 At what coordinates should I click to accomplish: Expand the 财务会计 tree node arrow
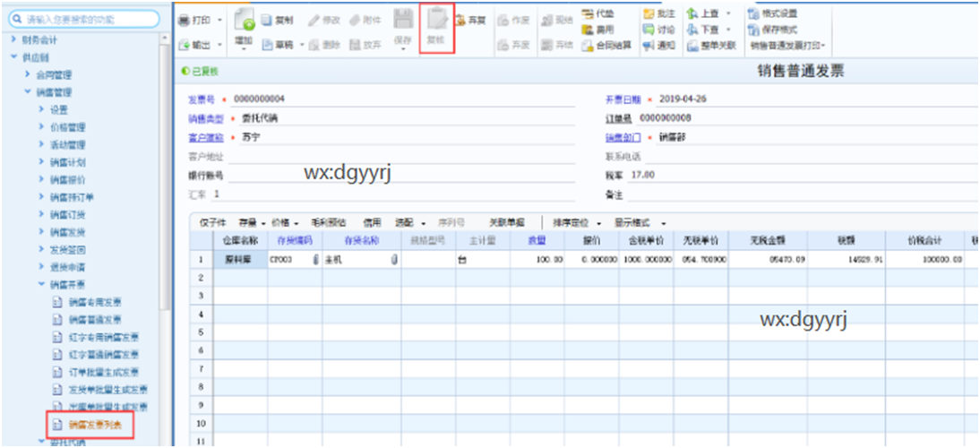tap(13, 40)
